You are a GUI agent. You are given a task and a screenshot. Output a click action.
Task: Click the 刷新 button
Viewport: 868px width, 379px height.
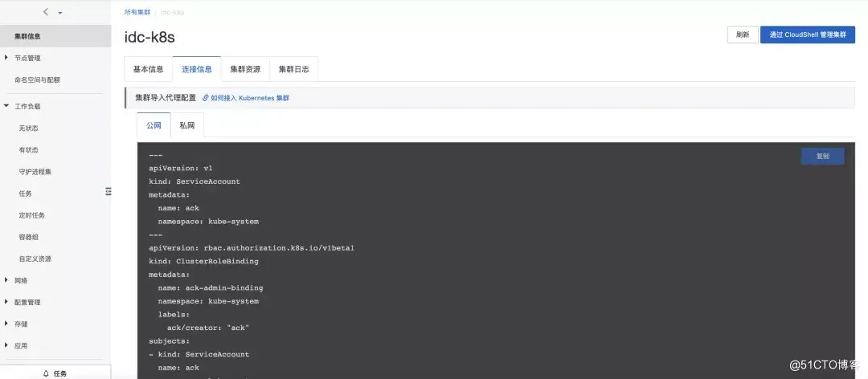click(x=743, y=35)
